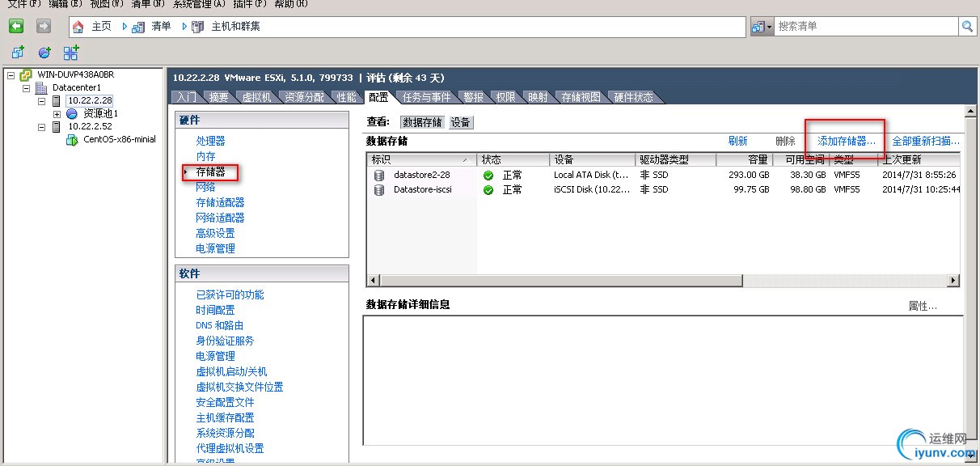This screenshot has width=980, height=466.
Task: Click 主机和群集 in the navigation bar
Action: [236, 27]
